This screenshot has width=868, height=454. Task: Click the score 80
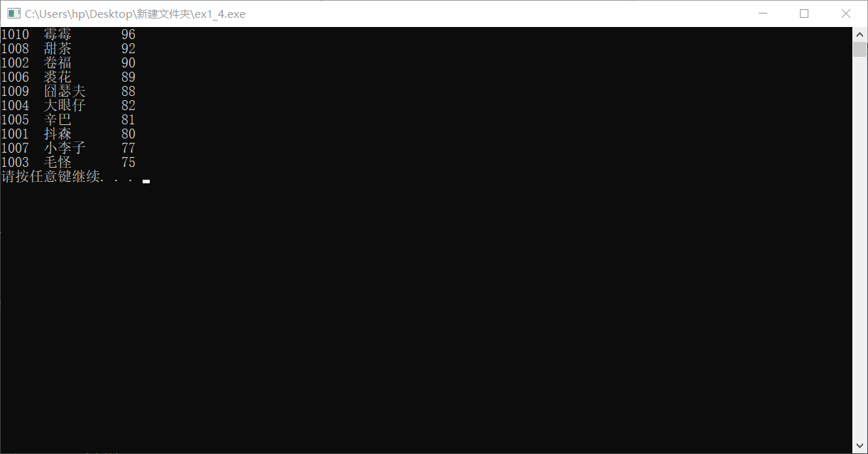point(128,134)
